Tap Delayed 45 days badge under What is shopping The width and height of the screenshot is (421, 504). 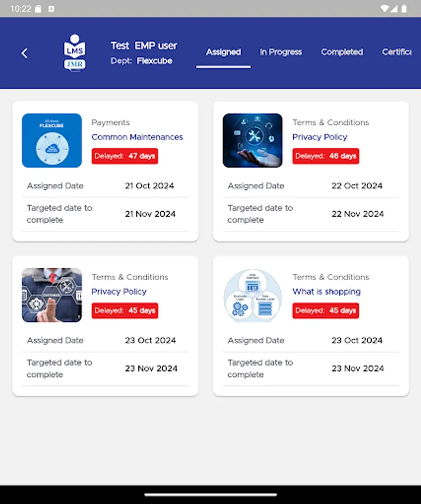326,310
